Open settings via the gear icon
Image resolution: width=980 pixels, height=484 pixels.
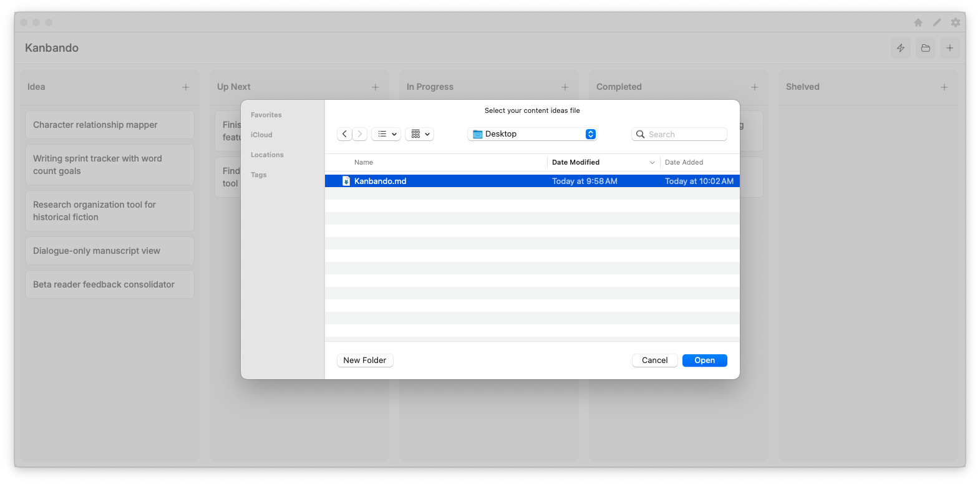pyautogui.click(x=956, y=22)
